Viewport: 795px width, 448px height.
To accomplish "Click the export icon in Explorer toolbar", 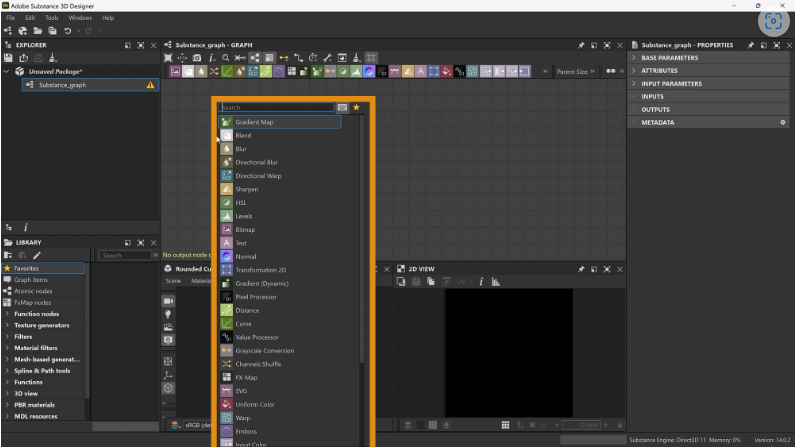I will 23,58.
